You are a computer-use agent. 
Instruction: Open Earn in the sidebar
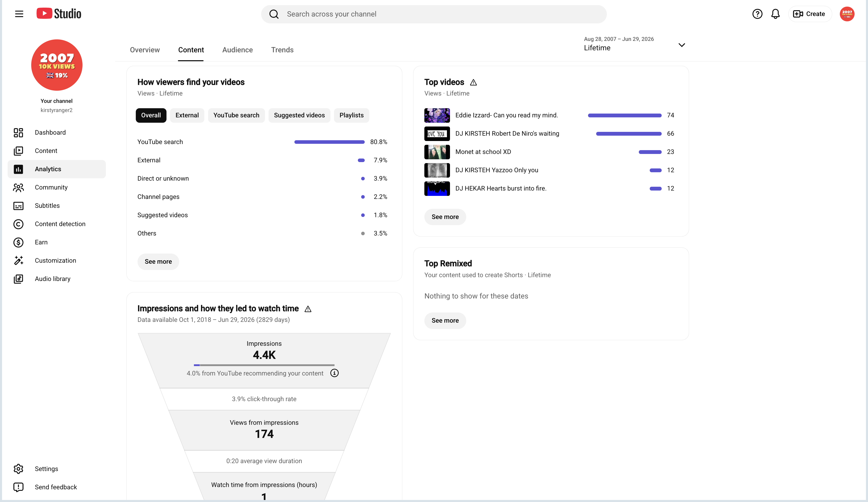[x=57, y=242]
